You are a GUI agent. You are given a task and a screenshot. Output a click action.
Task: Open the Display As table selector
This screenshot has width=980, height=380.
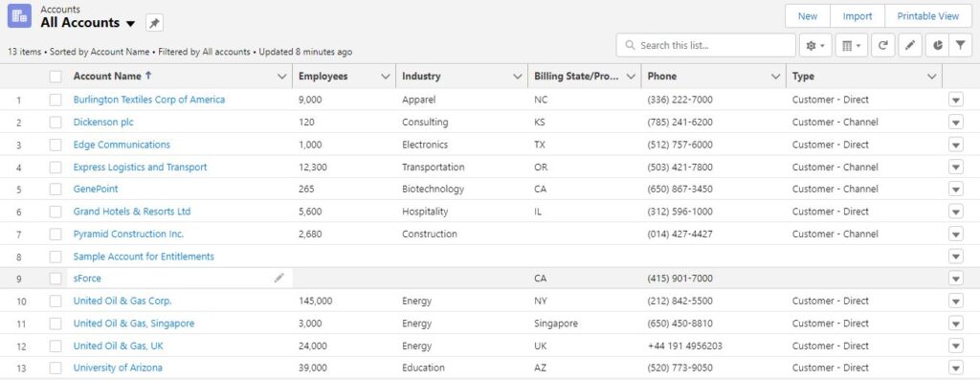coord(851,46)
